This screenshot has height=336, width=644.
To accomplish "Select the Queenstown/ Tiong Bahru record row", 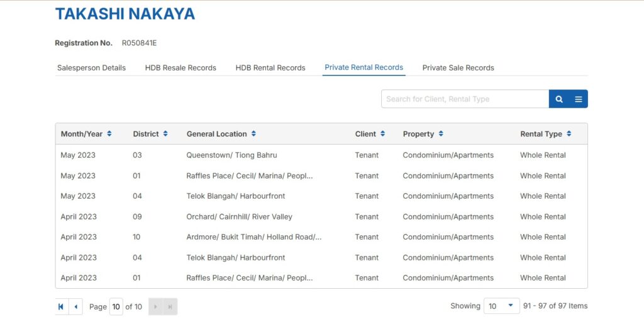I will [231, 155].
